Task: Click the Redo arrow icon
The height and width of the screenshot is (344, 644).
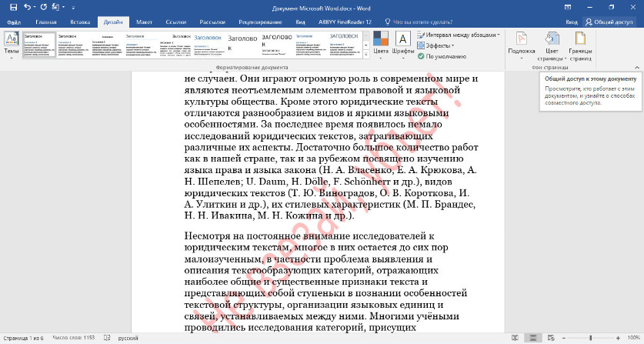Action: (x=44, y=7)
